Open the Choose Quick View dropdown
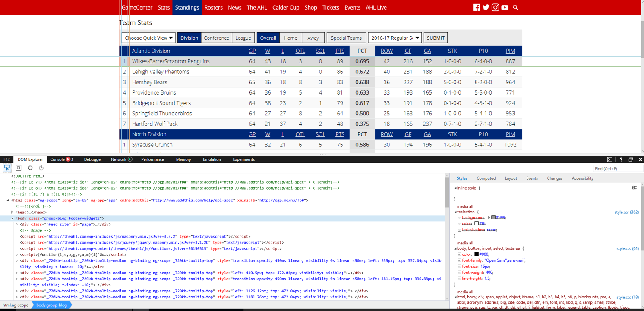644x311 pixels. 148,38
